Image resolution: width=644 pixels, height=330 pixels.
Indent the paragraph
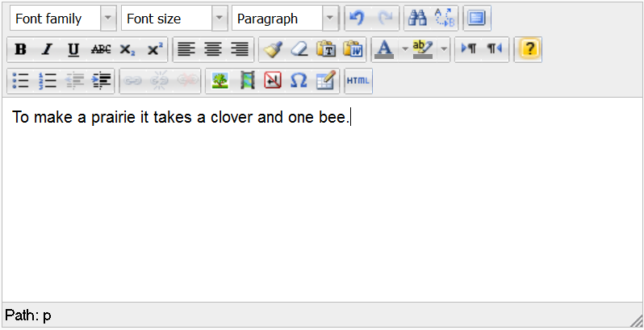coord(101,81)
